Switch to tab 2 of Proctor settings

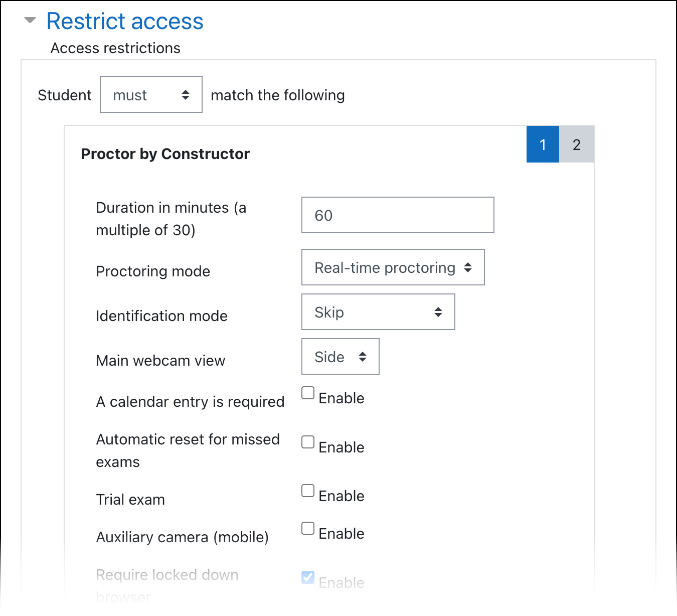coord(577,144)
